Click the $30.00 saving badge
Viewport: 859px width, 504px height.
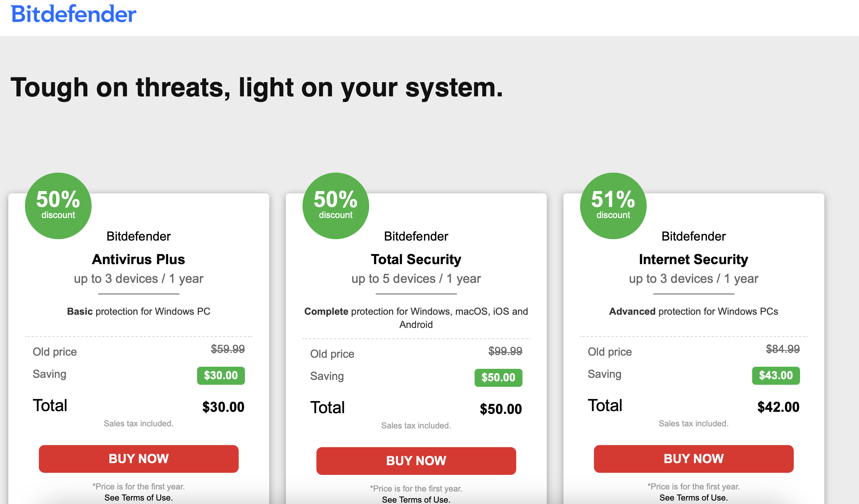(x=221, y=375)
